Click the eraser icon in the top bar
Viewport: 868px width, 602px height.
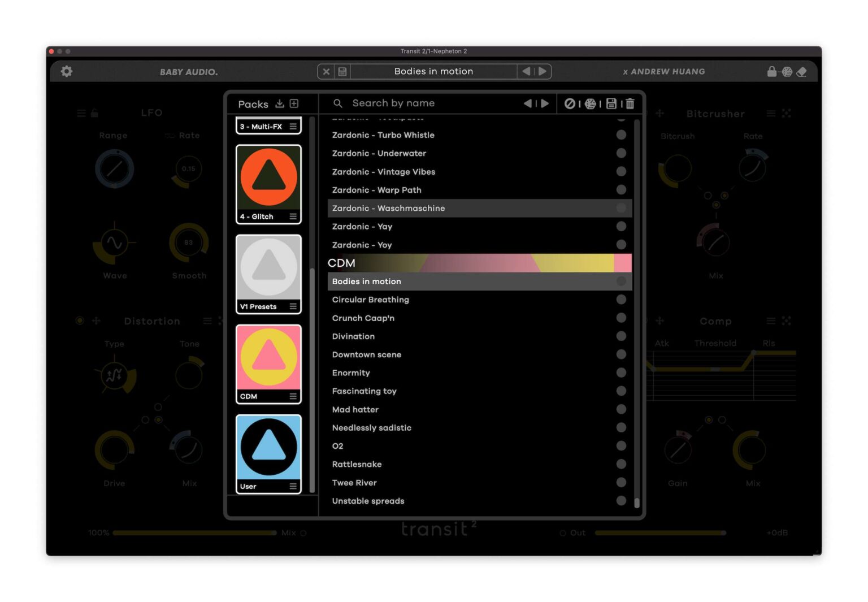coord(802,72)
